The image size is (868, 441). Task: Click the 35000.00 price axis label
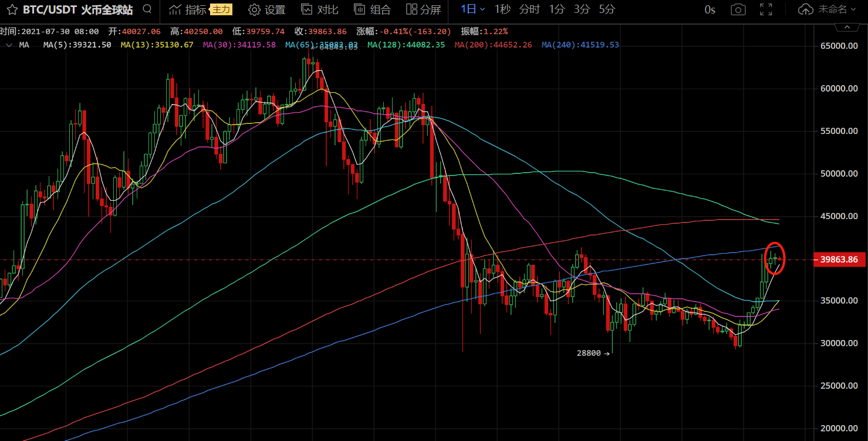tap(840, 301)
